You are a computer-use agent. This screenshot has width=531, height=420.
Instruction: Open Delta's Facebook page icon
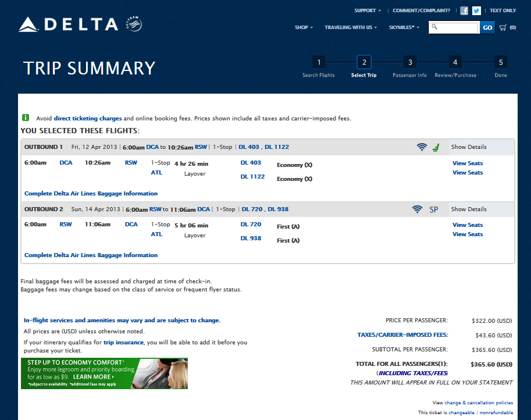pyautogui.click(x=464, y=10)
